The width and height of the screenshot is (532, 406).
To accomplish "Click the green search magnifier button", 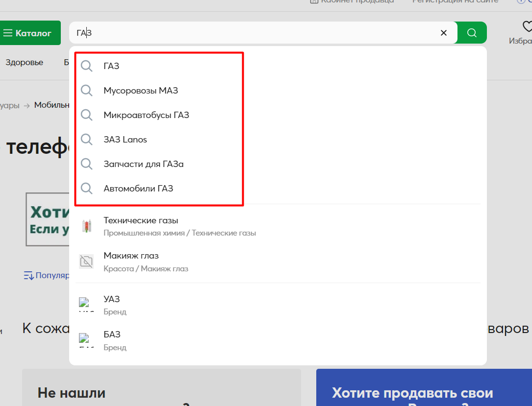I will (x=472, y=33).
